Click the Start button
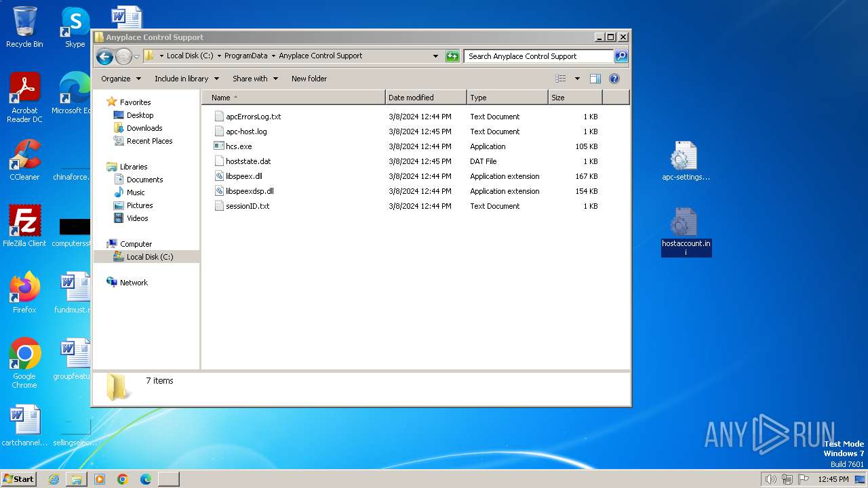 (18, 479)
